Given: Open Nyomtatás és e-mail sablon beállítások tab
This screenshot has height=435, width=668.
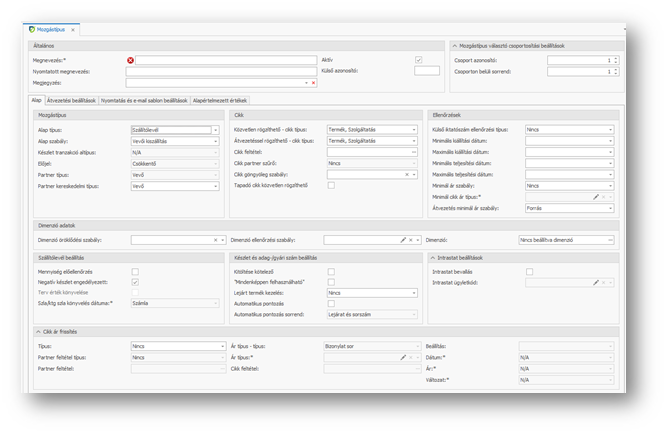Looking at the screenshot, I should [144, 100].
